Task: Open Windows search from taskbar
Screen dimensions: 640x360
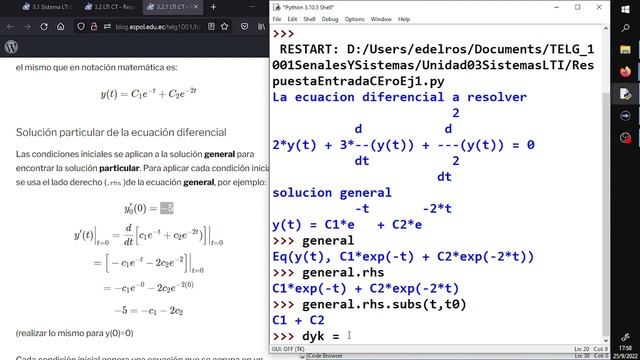Action: (x=625, y=28)
